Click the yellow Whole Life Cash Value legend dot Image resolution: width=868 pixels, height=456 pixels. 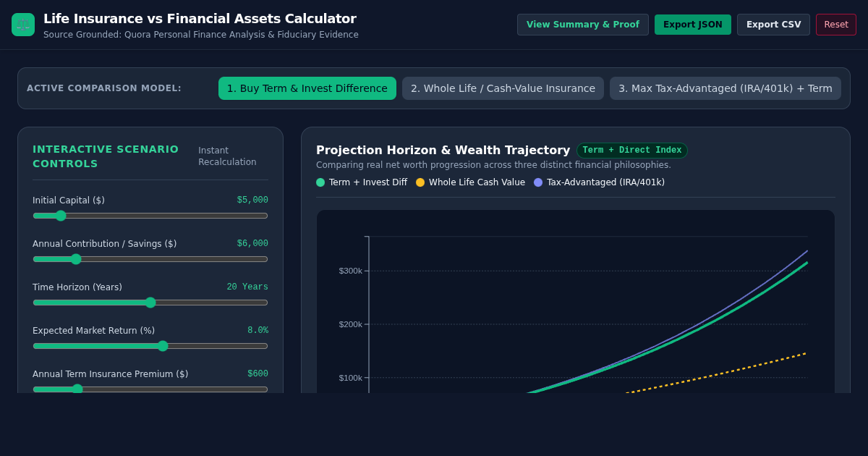420,182
